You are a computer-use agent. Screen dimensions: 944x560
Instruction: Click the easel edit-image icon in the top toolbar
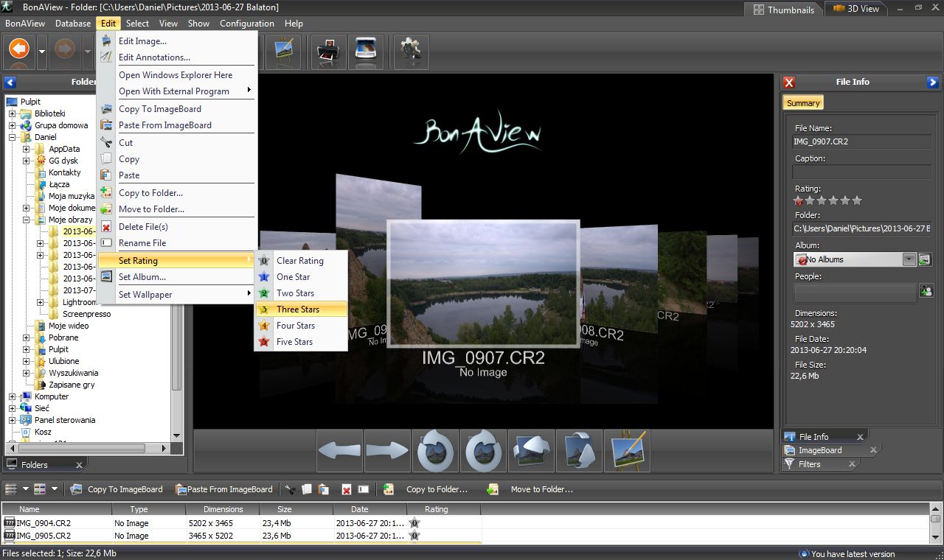283,51
